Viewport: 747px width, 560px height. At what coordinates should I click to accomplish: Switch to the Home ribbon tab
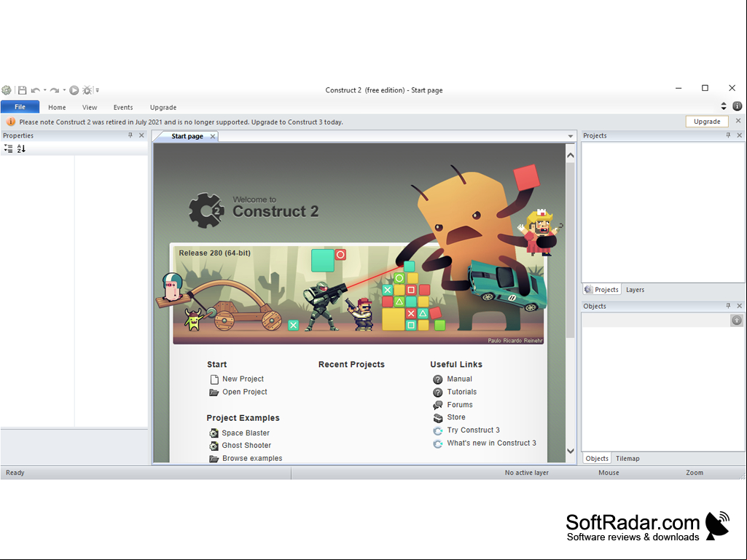click(57, 107)
